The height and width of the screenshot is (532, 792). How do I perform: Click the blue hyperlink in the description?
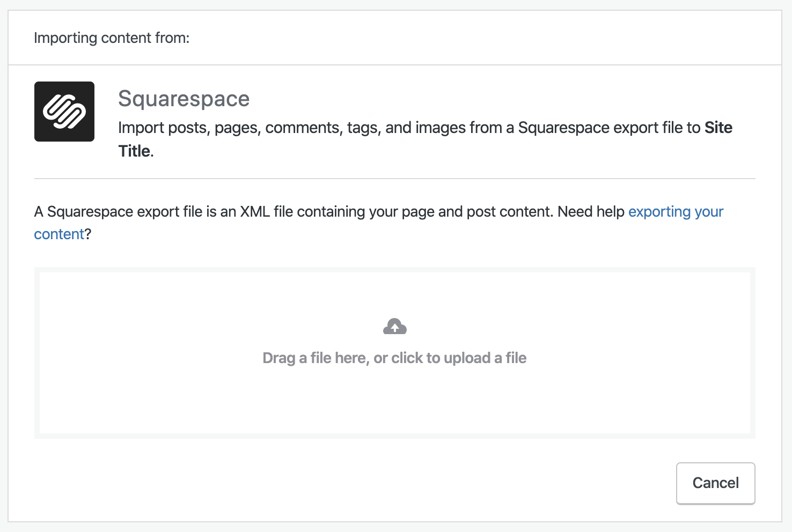[x=676, y=211]
